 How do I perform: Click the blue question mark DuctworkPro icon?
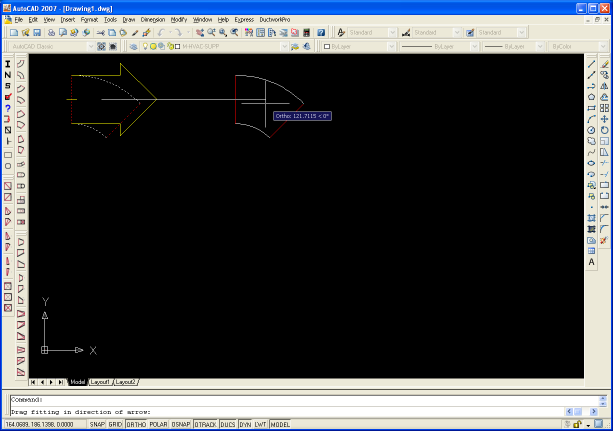coord(7,108)
